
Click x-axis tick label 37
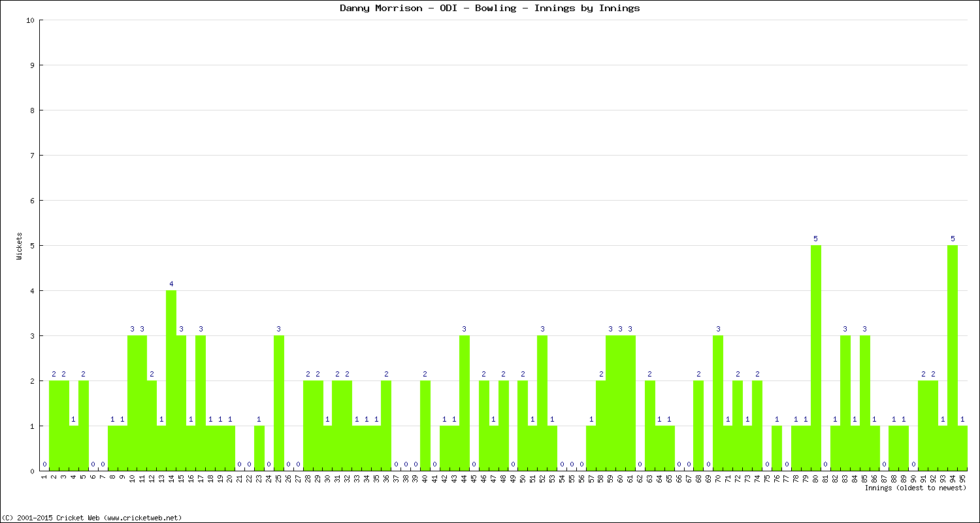coord(396,478)
